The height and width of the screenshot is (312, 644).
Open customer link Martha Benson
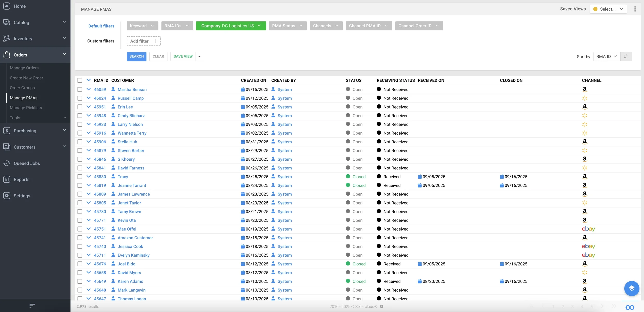[x=132, y=89]
